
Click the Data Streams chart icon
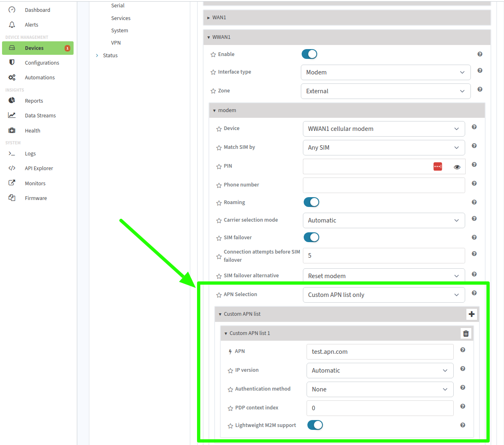(x=12, y=115)
